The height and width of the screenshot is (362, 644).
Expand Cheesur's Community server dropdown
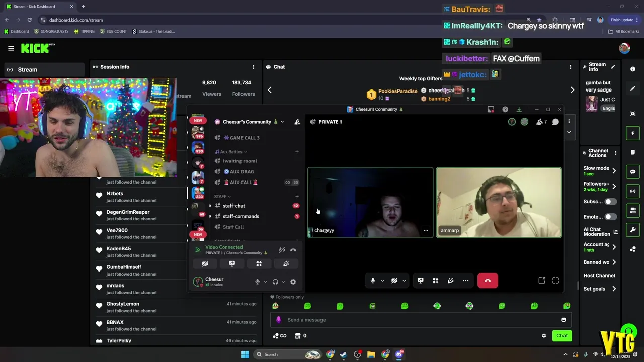(282, 122)
